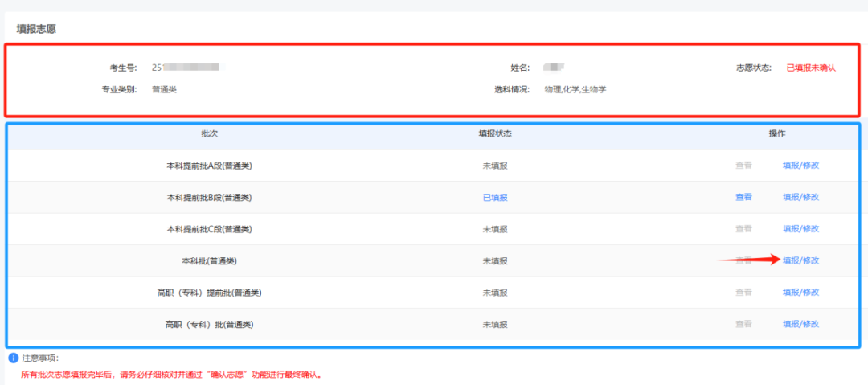Select 填报/修改 for 本科批(普通类)

(x=800, y=260)
